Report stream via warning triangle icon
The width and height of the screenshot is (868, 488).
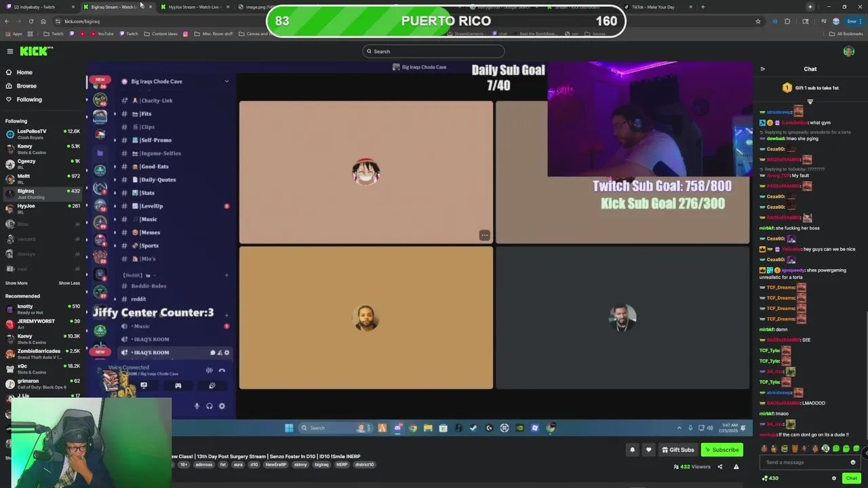point(736,467)
